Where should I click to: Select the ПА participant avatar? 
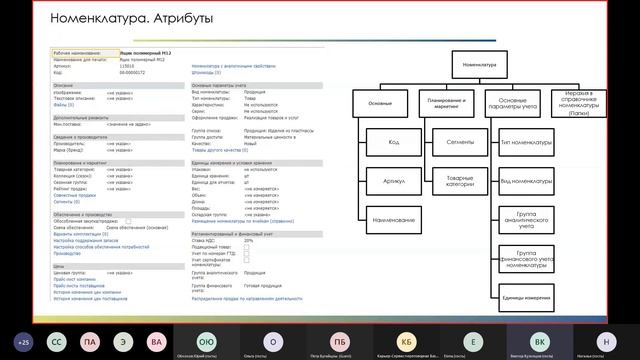pyautogui.click(x=90, y=342)
